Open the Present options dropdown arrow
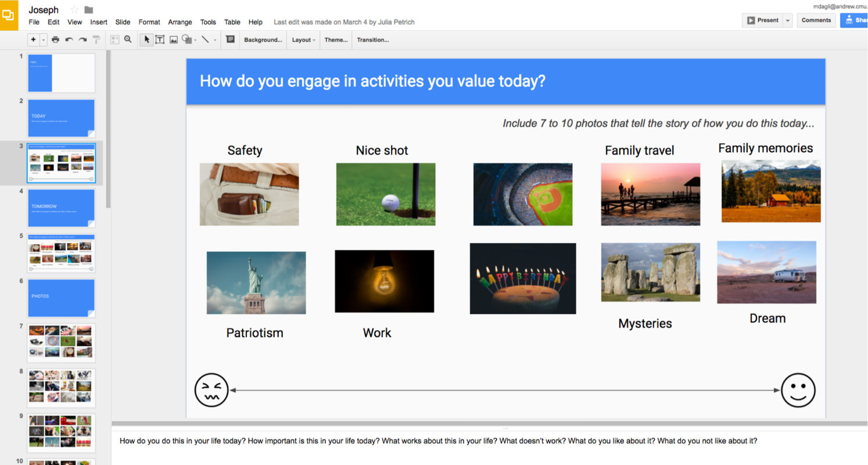This screenshot has width=868, height=465. [x=788, y=20]
